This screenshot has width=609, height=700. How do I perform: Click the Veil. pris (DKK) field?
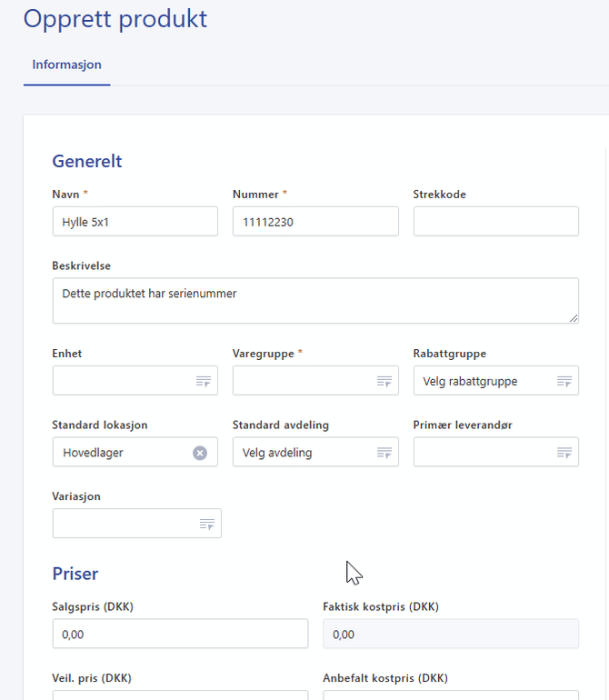coord(180,695)
